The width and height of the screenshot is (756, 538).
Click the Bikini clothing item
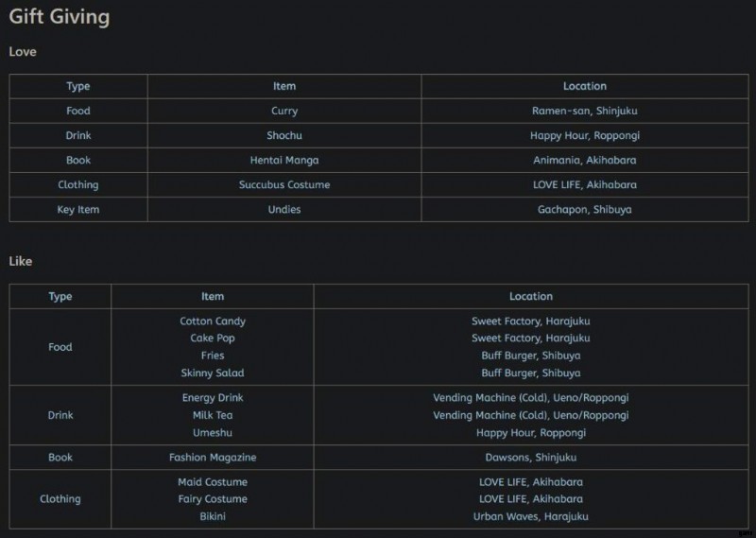point(213,517)
